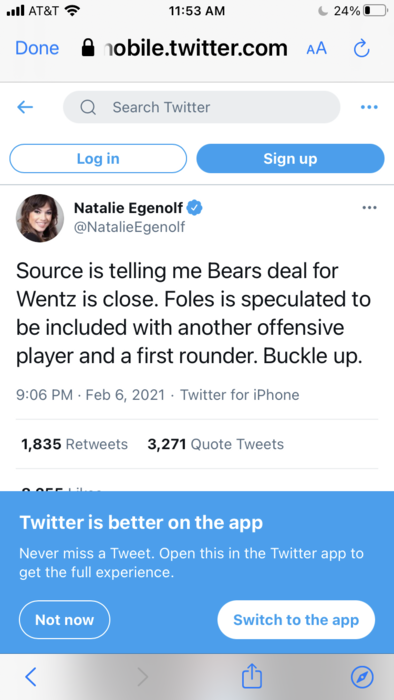Tap the Twitter for iPhone source link

[240, 395]
